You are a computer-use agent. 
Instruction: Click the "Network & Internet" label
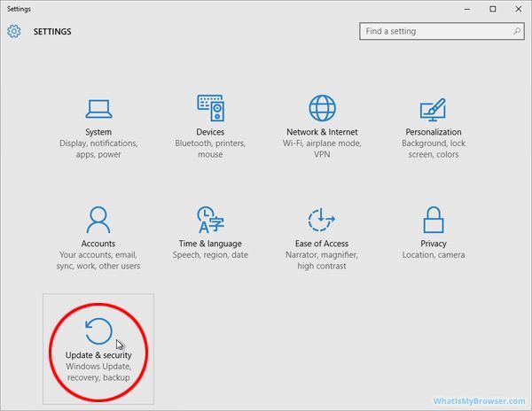click(322, 132)
